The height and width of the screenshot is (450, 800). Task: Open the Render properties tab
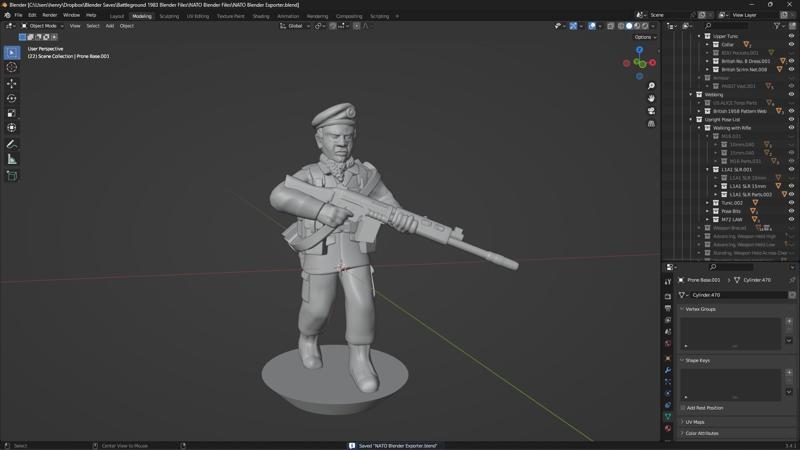tap(668, 296)
